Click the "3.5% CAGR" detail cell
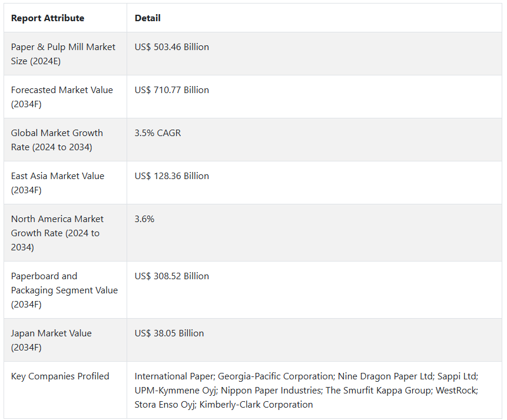This screenshot has width=507, height=420. click(158, 133)
